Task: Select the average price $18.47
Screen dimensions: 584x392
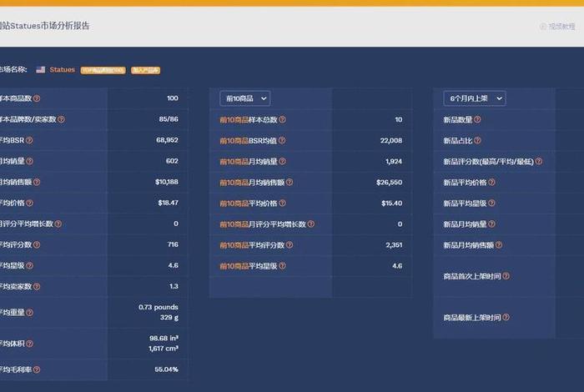Action: (x=168, y=203)
